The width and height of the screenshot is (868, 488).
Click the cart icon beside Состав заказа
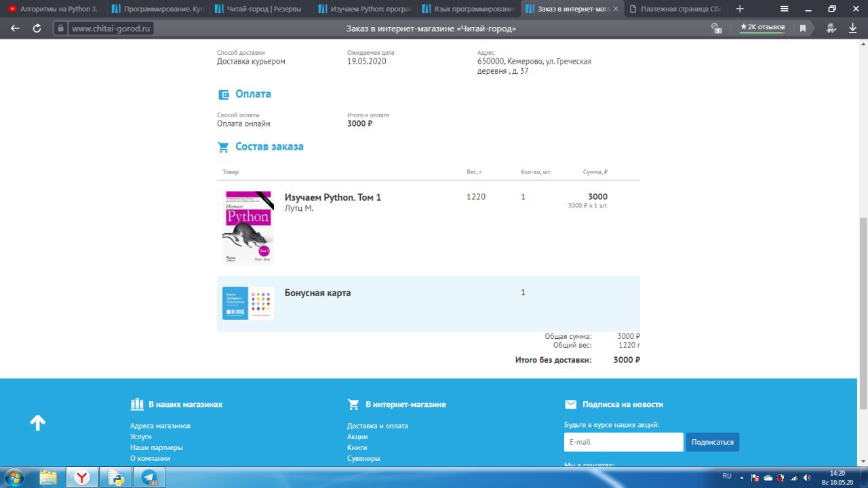[223, 147]
